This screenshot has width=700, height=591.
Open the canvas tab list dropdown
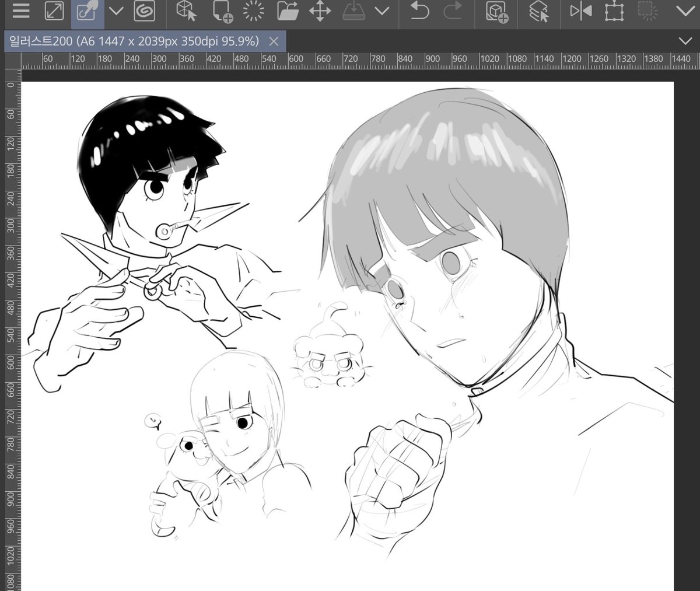tap(685, 41)
